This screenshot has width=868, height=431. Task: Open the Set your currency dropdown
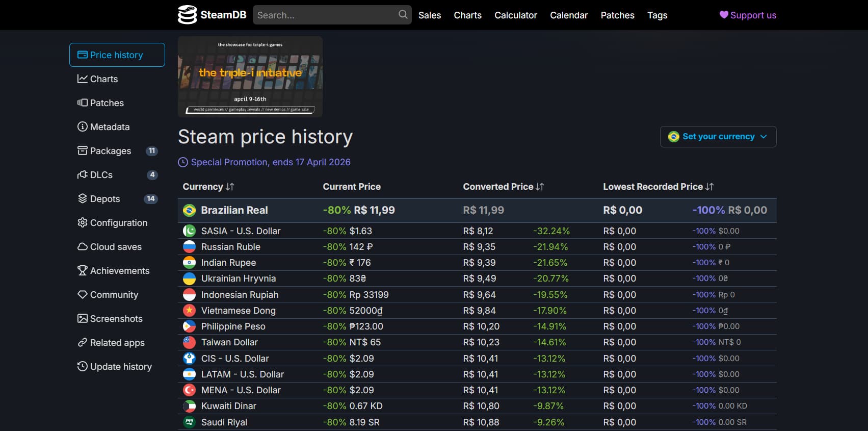click(x=718, y=137)
